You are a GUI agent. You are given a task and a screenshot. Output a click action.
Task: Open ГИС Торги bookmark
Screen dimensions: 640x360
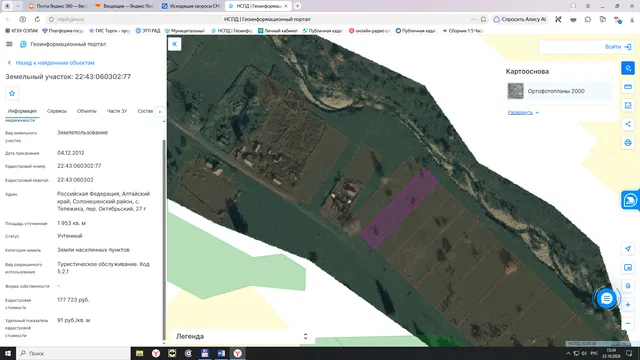110,31
